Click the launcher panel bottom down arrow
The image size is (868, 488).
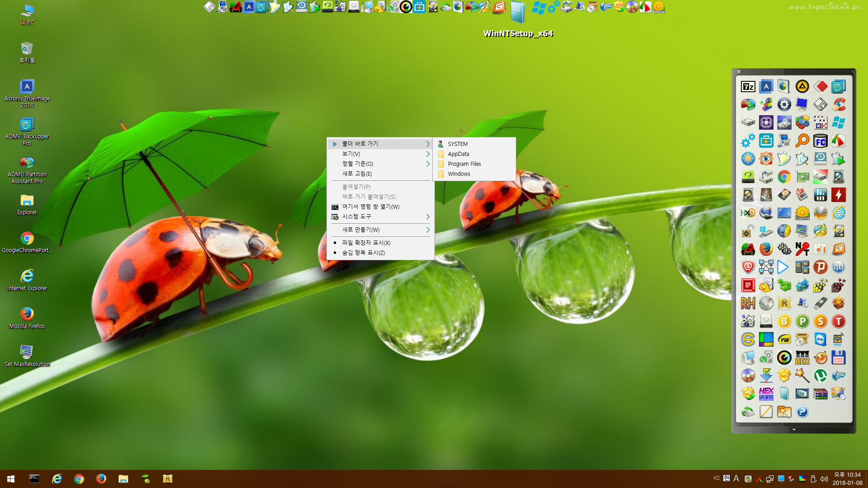pyautogui.click(x=794, y=430)
